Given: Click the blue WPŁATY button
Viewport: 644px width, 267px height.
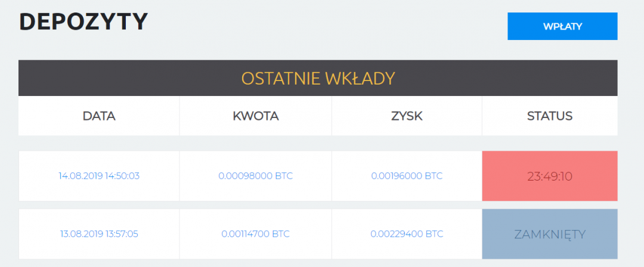Looking at the screenshot, I should [x=562, y=26].
